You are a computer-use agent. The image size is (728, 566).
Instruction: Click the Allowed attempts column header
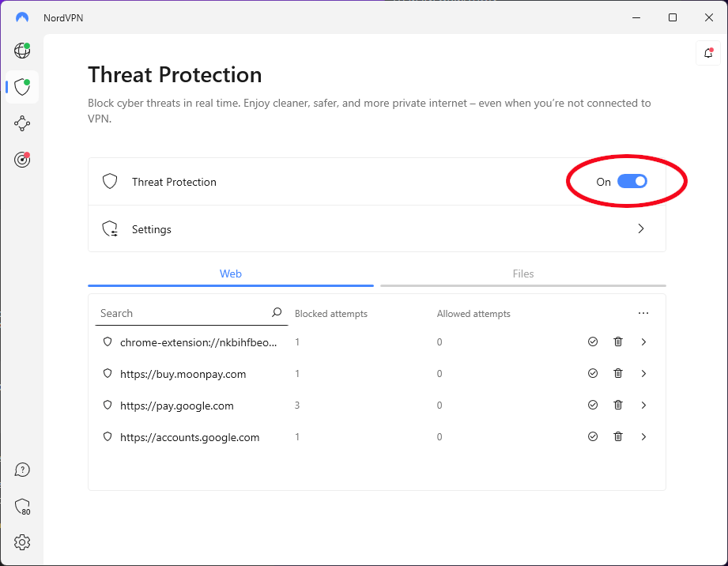coord(473,314)
